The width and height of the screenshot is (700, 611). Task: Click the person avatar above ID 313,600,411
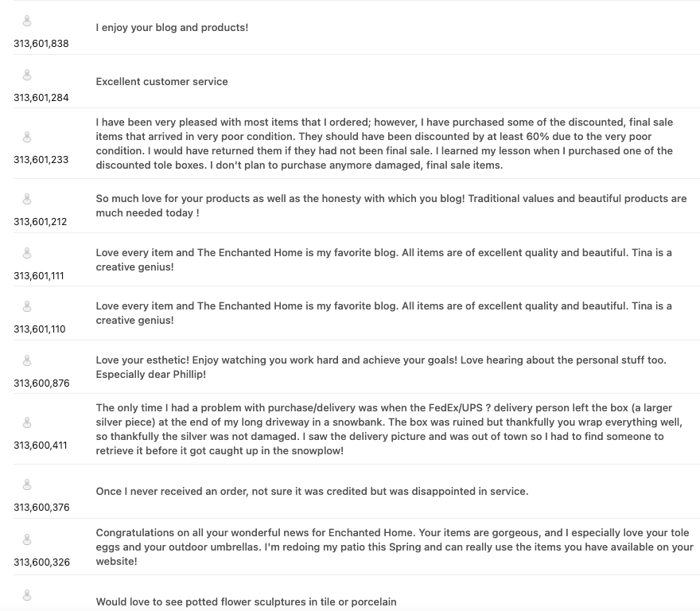point(27,422)
